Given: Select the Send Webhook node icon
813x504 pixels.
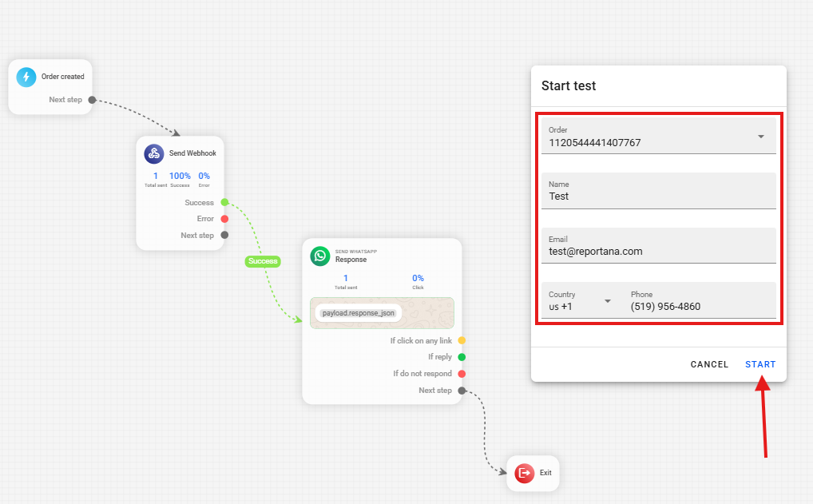Looking at the screenshot, I should [x=154, y=153].
